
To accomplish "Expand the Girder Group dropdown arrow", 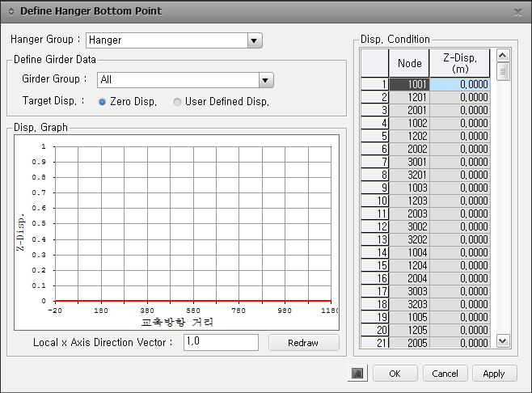I will [266, 80].
